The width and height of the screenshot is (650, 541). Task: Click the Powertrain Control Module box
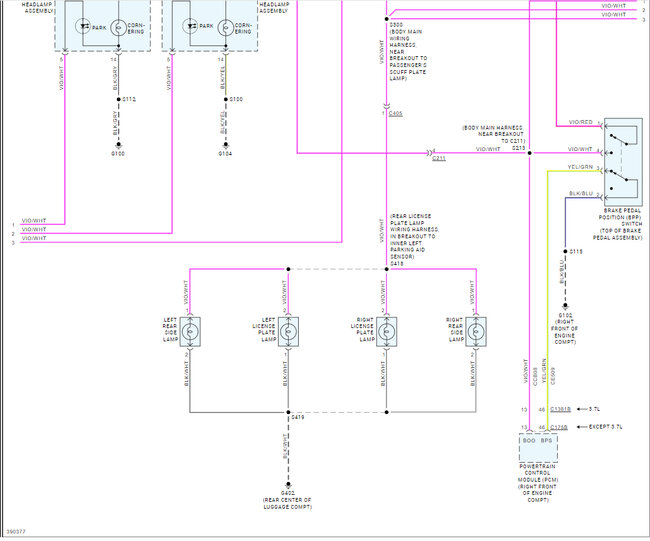[538, 448]
